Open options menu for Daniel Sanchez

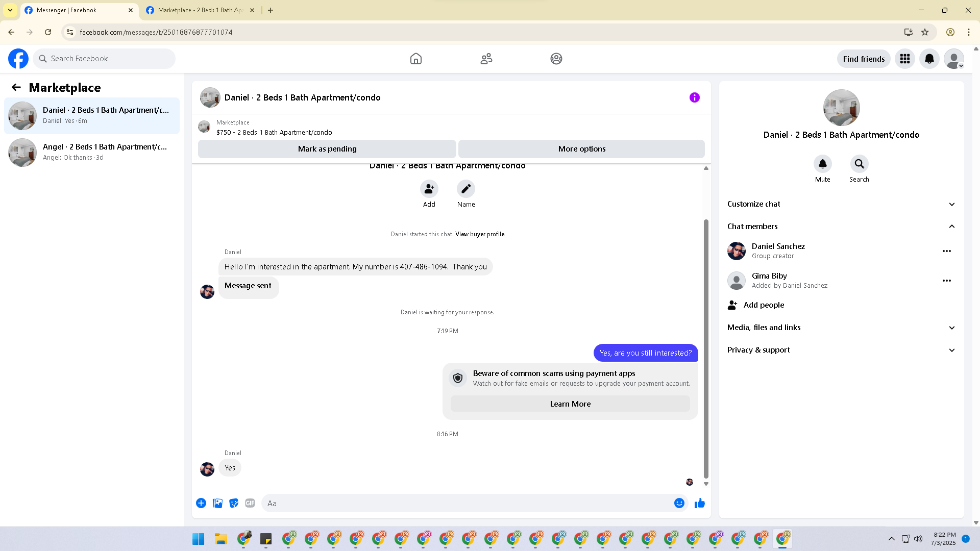946,251
